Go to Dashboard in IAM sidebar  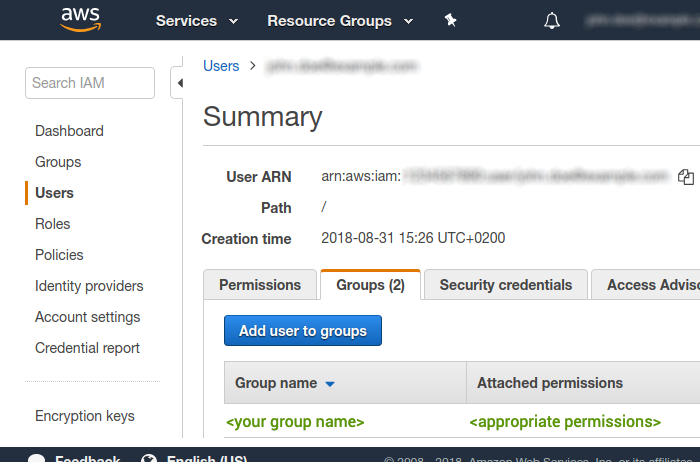coord(69,131)
